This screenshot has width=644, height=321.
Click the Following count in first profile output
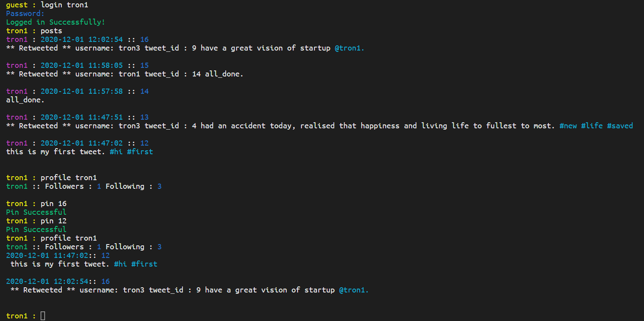pos(159,186)
